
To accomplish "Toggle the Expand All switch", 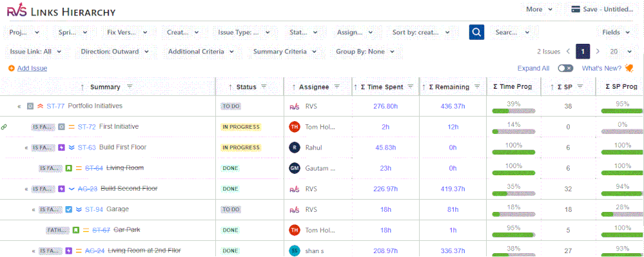I will click(x=565, y=68).
